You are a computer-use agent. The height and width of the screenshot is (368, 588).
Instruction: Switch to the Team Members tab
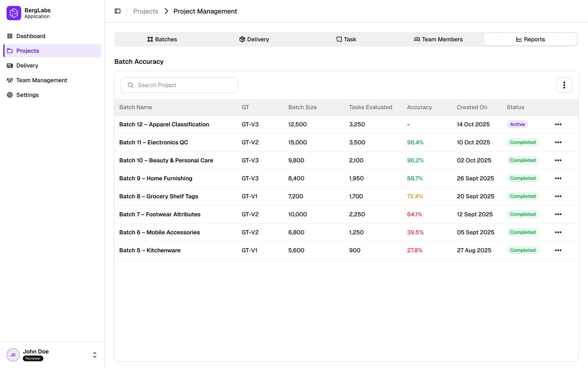coord(438,39)
